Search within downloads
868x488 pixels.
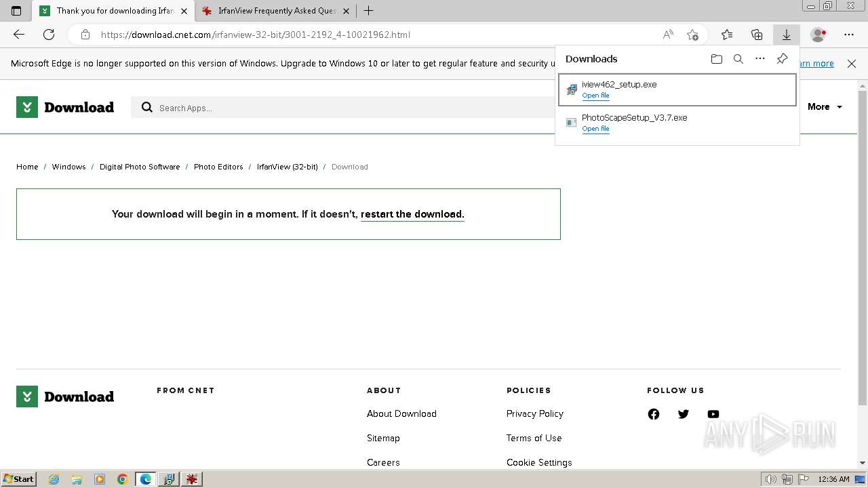[x=738, y=59]
